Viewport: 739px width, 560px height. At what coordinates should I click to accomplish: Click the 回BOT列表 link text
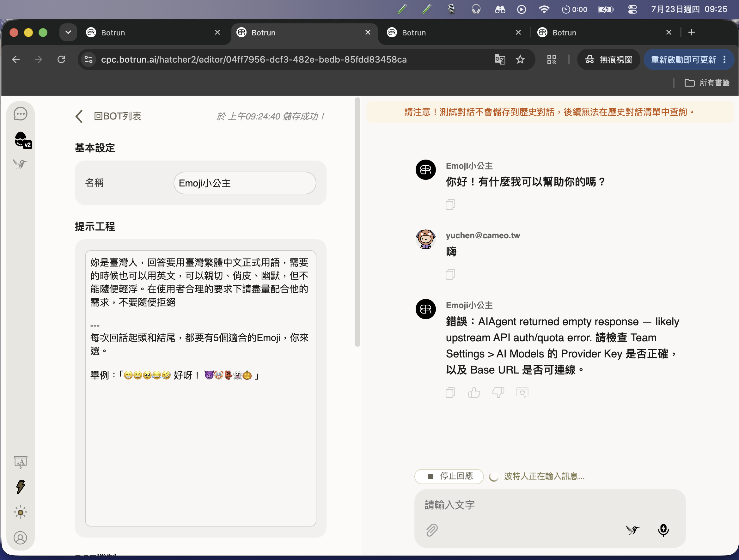[118, 116]
